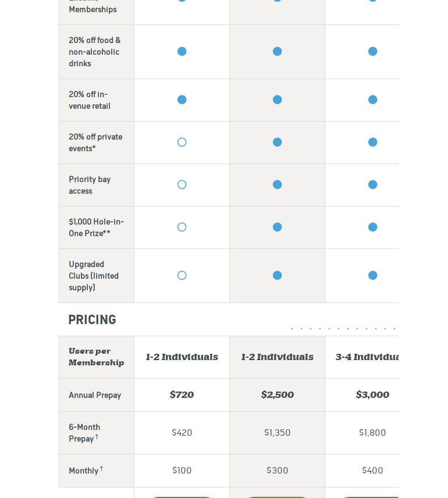Click the Users per Membership header cell
The width and height of the screenshot is (448, 498).
[x=96, y=357]
